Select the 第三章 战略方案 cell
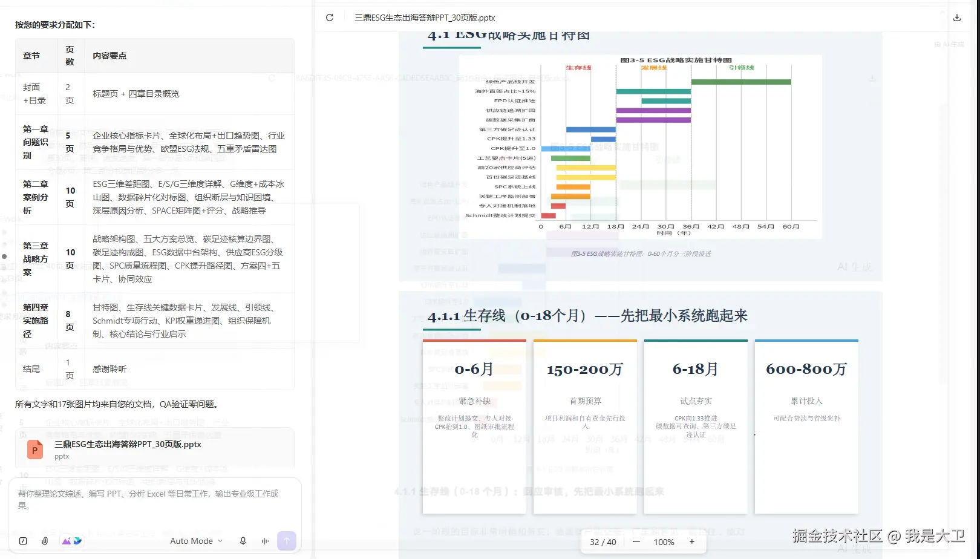This screenshot has width=980, height=559. tap(36, 259)
